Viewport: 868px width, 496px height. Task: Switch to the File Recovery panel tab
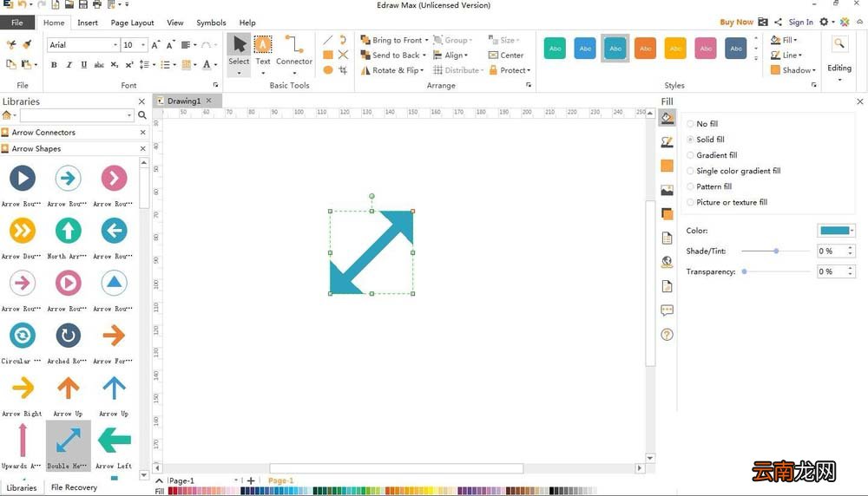coord(74,487)
